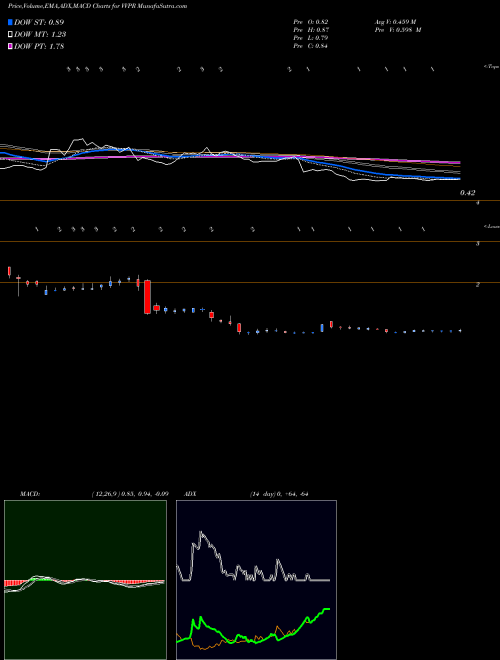
Task: Open the dark blue ADX indicator chart
Action: pos(256,580)
